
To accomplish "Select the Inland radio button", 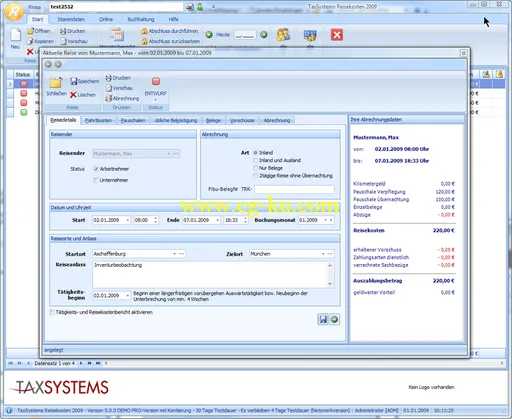I will [x=256, y=153].
